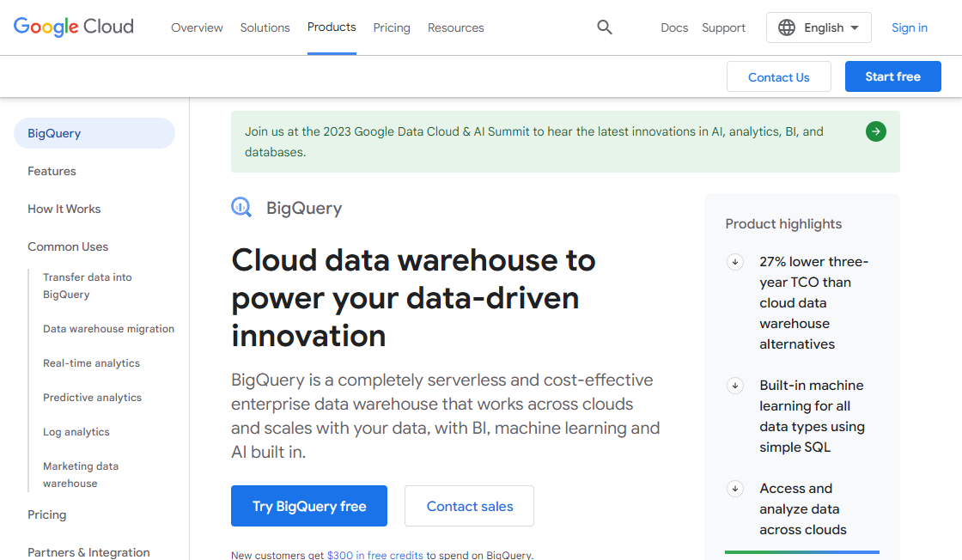The image size is (962, 560).
Task: Go to Support
Action: click(x=723, y=27)
